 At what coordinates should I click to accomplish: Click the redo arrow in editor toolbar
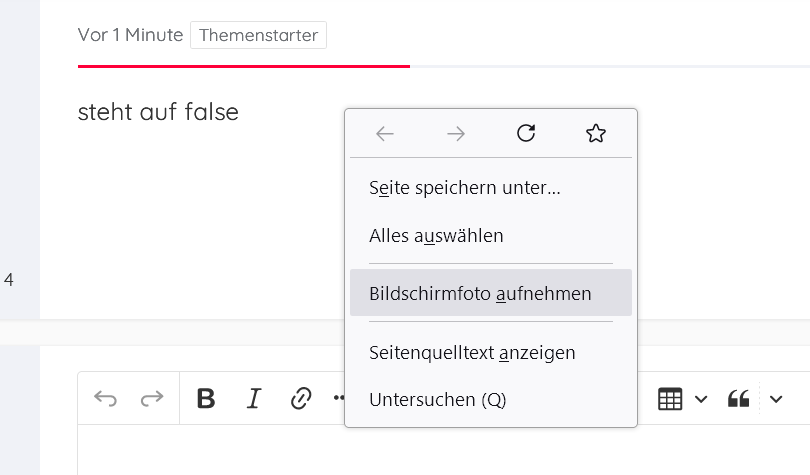click(151, 399)
